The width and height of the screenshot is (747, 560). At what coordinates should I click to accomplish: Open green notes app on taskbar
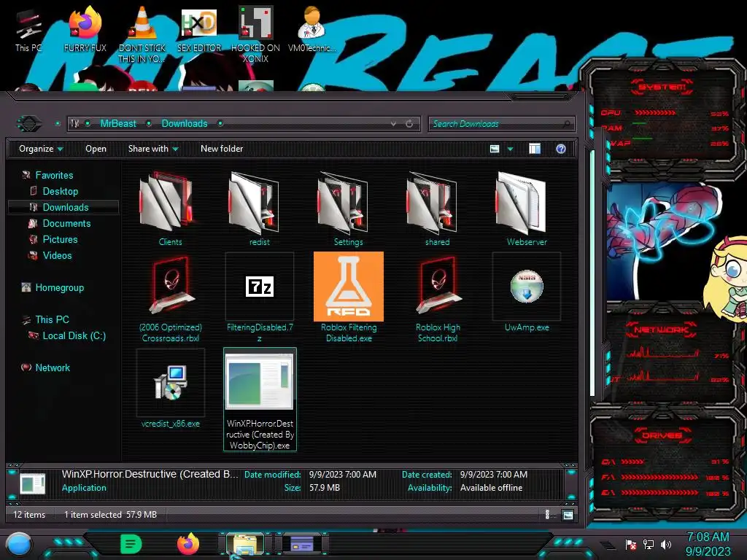click(131, 544)
